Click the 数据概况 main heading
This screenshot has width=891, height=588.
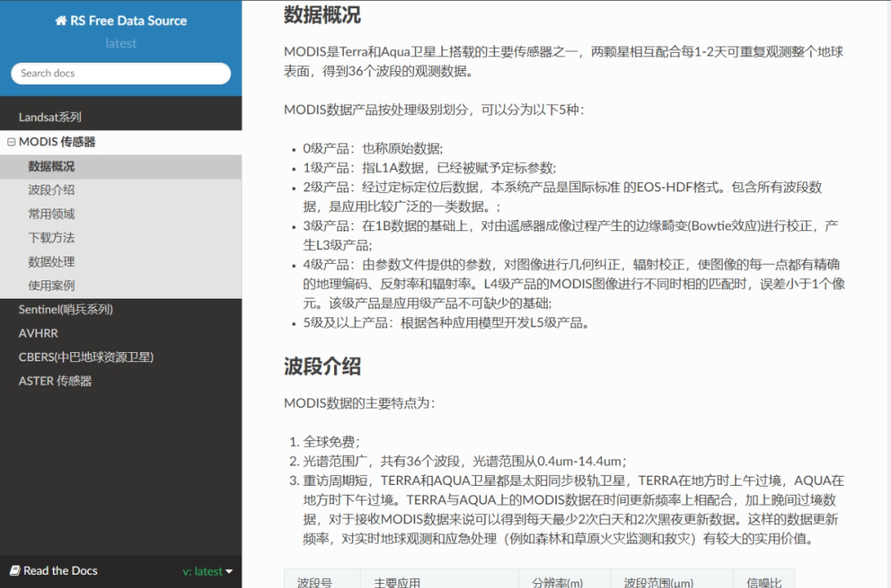pyautogui.click(x=323, y=14)
